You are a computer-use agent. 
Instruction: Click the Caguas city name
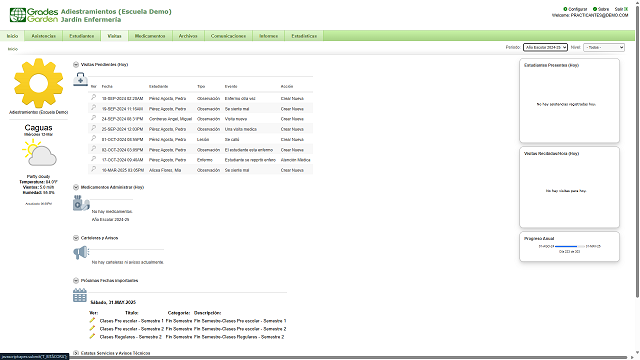point(38,128)
